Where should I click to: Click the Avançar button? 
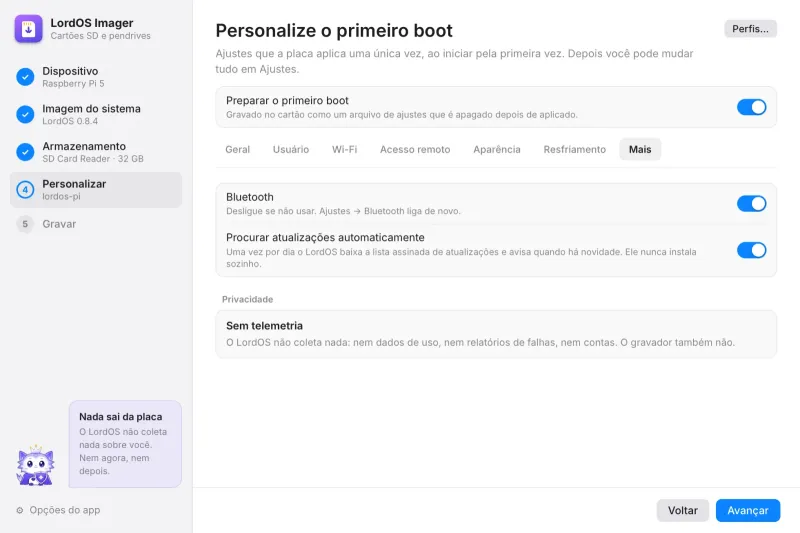tap(747, 510)
